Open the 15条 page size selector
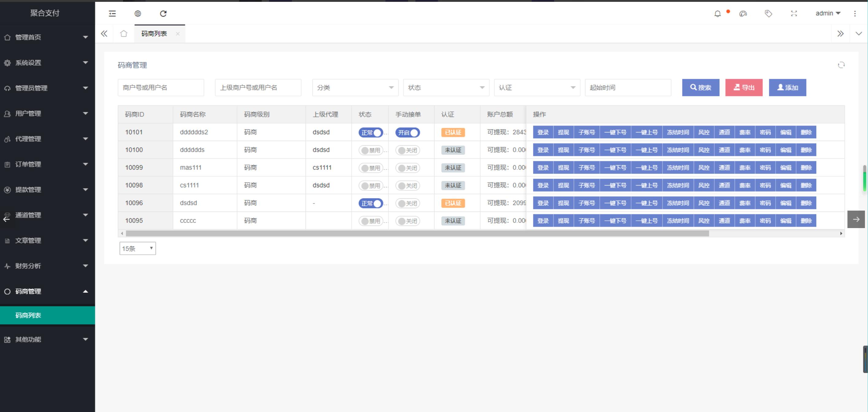 coord(137,248)
